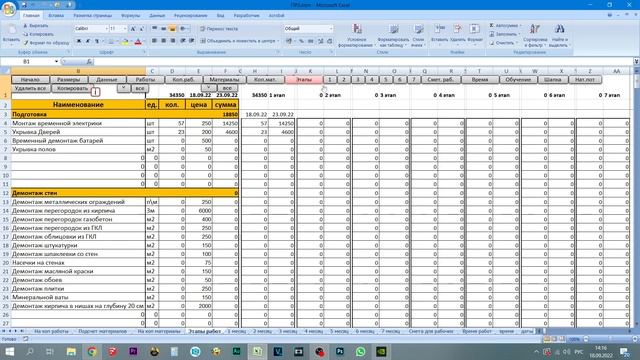This screenshot has height=360, width=640.
Task: Click the Удалить все button
Action: click(x=31, y=88)
